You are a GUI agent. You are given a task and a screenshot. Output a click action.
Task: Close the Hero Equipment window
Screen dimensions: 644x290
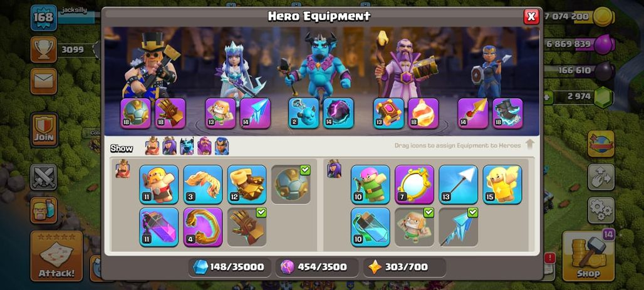(x=531, y=16)
